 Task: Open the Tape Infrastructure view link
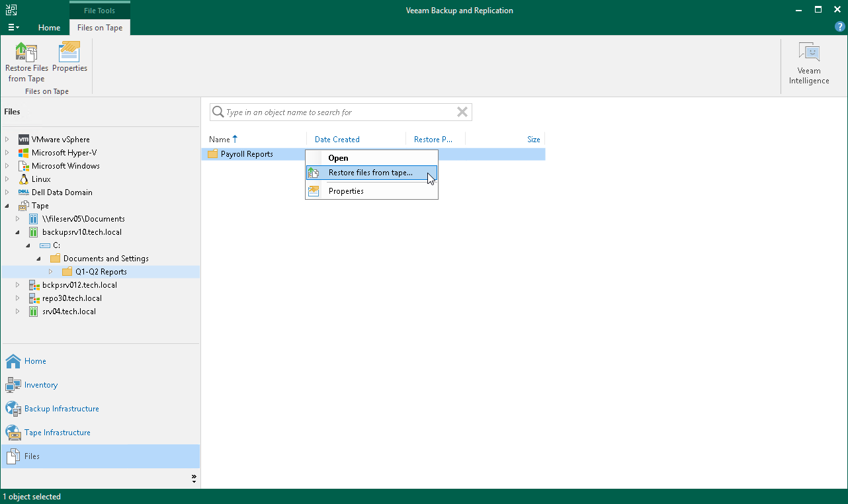pos(58,433)
